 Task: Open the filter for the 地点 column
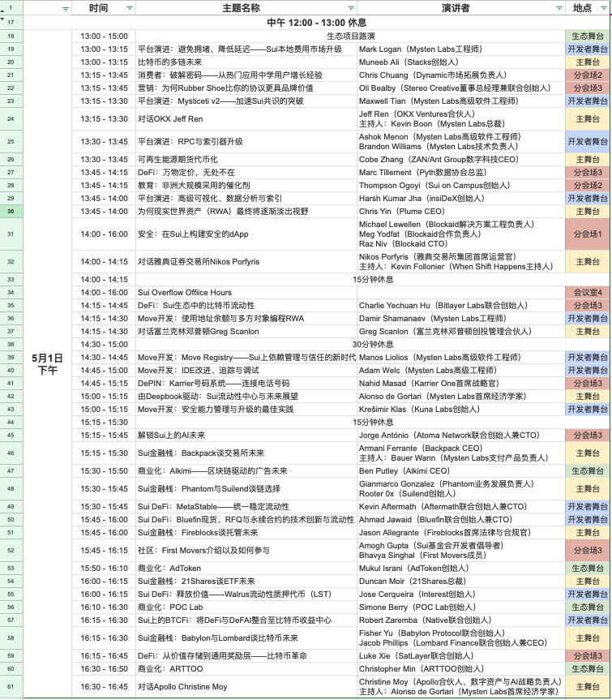tap(604, 8)
